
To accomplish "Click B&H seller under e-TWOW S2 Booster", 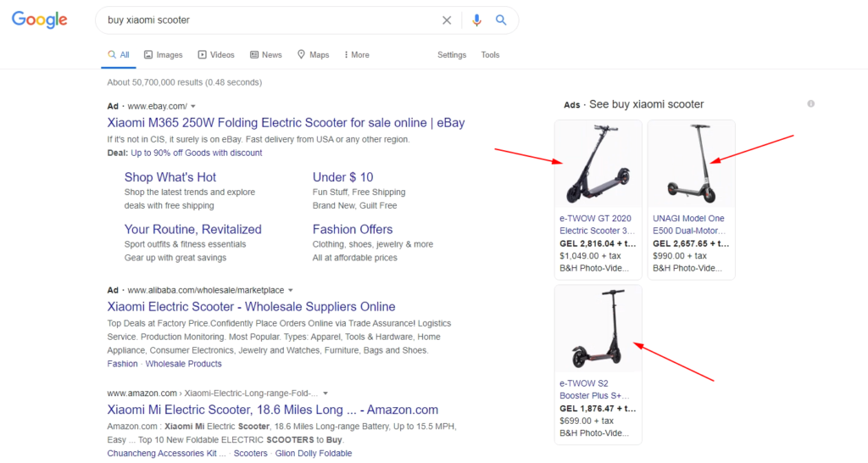I will click(594, 433).
